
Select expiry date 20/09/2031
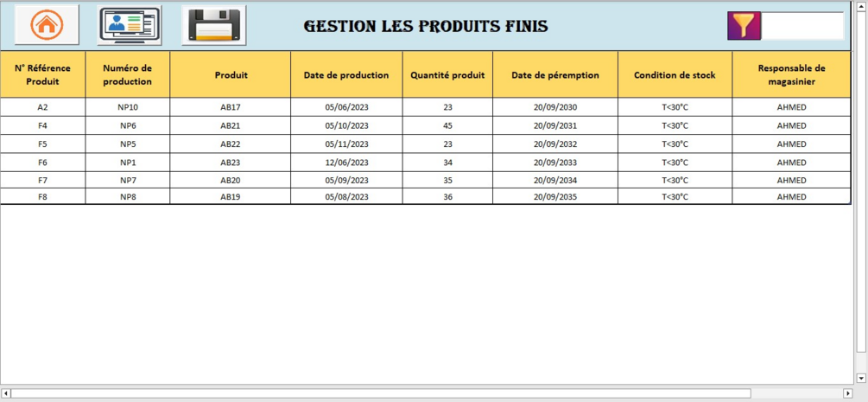click(x=555, y=126)
